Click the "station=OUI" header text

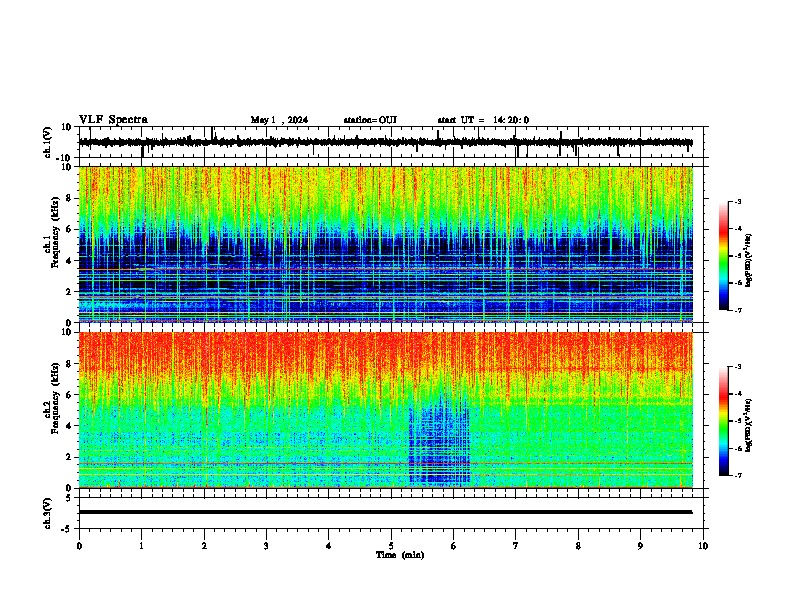coord(370,120)
